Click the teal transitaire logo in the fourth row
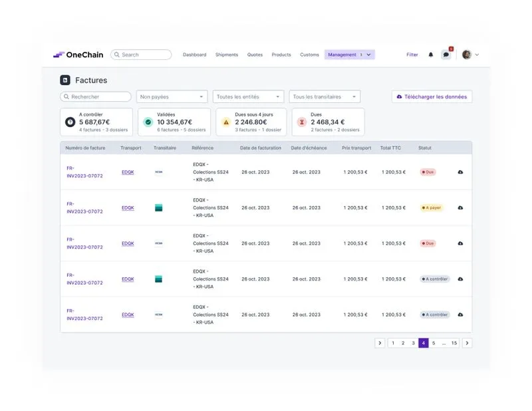Screen dimensions: 532x411 158,279
